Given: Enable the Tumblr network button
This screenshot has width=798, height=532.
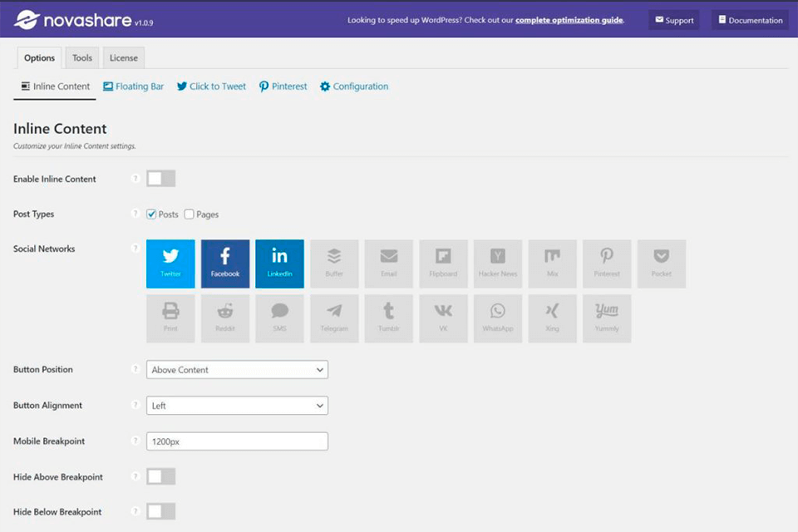Looking at the screenshot, I should 389,318.
